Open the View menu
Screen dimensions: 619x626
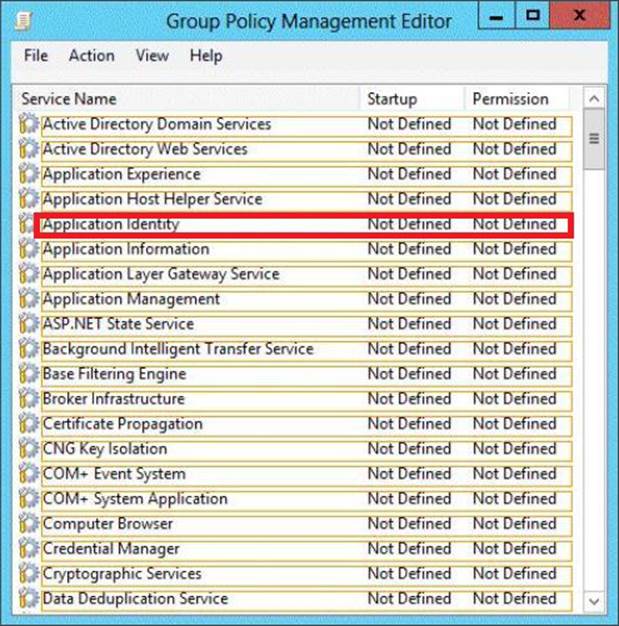[x=152, y=56]
